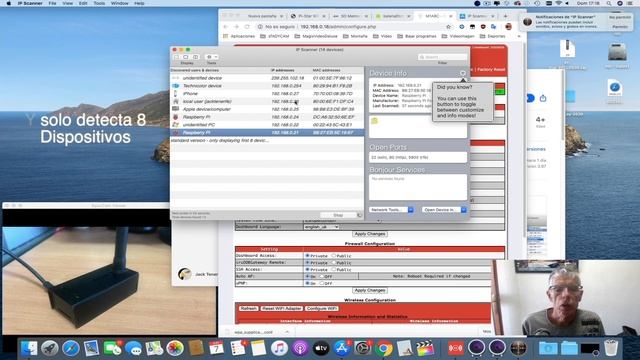Open Trash in the Dock
This screenshot has height=360, width=640.
tap(611, 348)
